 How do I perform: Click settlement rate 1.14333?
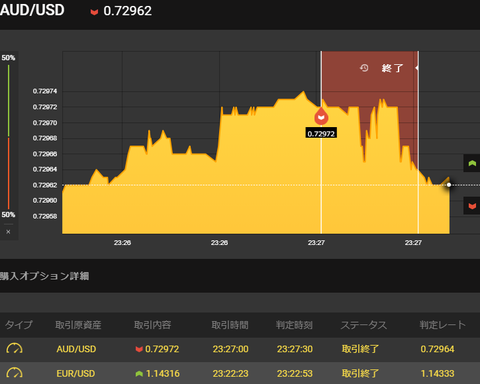[437, 374]
